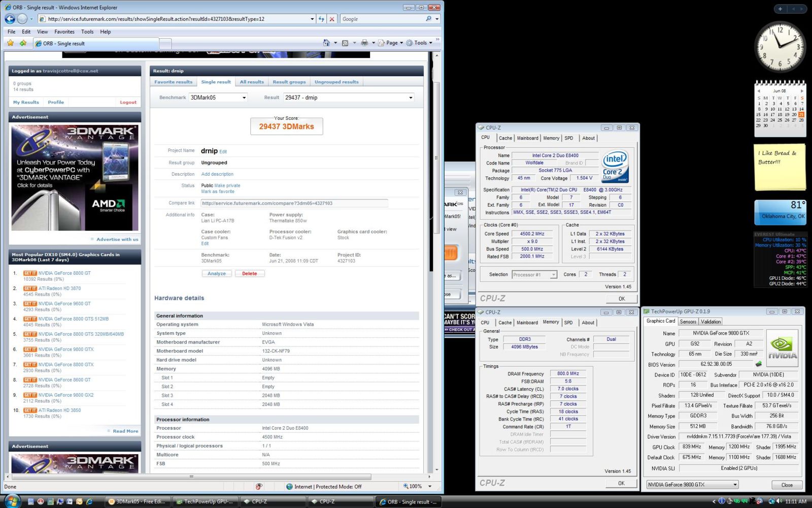Click the 3DMark Vantage advertisement image
This screenshot has height=508, width=812.
75,177
